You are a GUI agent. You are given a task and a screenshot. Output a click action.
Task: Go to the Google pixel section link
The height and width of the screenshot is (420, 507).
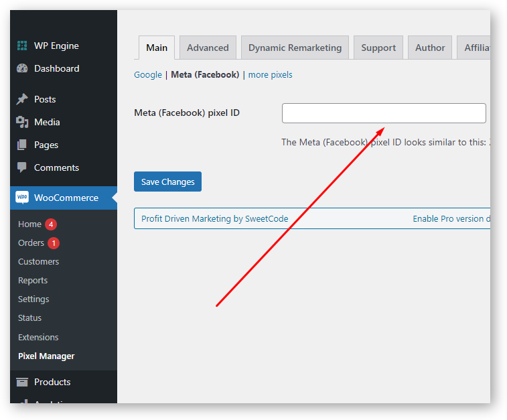pos(148,74)
